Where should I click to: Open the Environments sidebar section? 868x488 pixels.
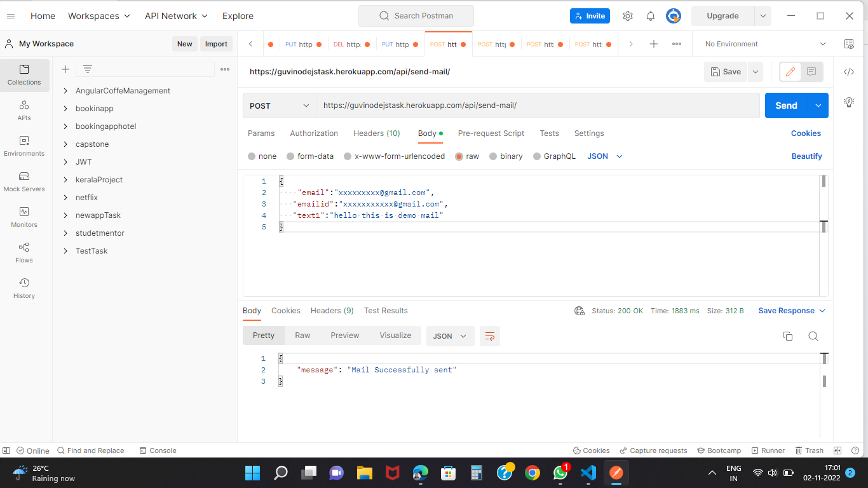click(x=24, y=146)
